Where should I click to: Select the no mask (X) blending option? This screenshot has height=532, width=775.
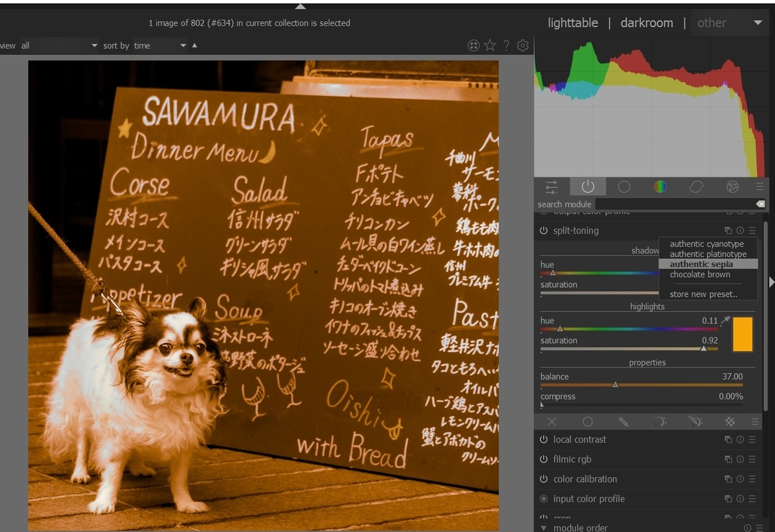pos(552,422)
